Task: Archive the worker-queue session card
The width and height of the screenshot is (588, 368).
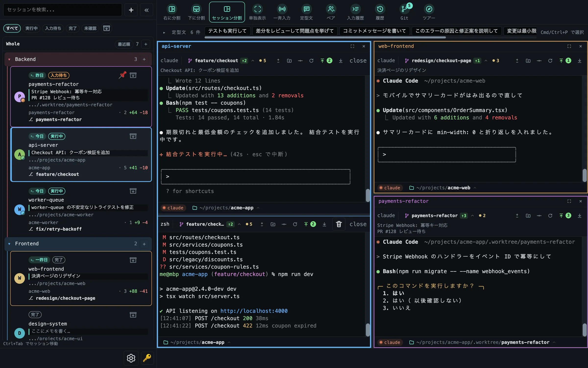Action: point(133,191)
